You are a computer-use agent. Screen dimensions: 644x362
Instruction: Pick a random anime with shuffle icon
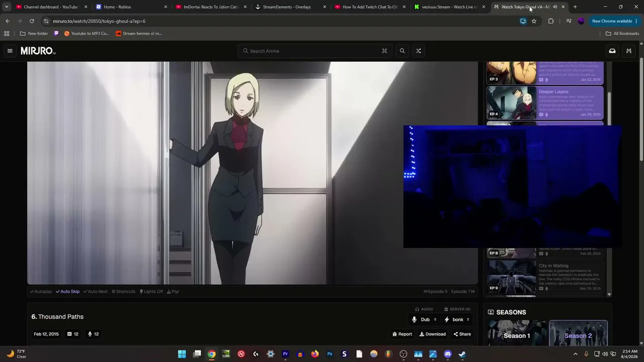418,51
